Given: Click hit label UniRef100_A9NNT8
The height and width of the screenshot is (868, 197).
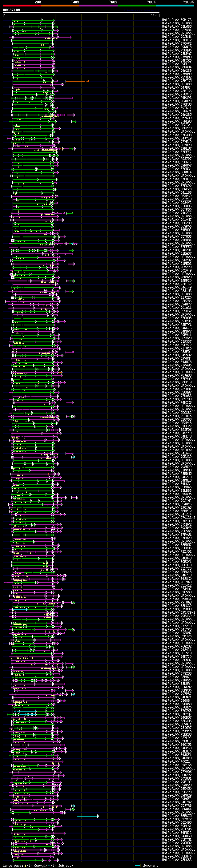Looking at the screenshot, I should pyautogui.click(x=177, y=47).
